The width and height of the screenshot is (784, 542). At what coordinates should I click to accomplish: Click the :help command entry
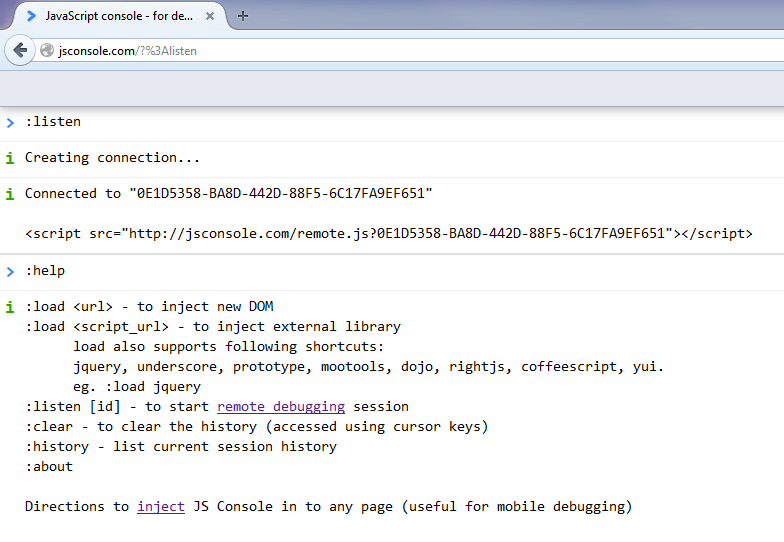tap(45, 271)
